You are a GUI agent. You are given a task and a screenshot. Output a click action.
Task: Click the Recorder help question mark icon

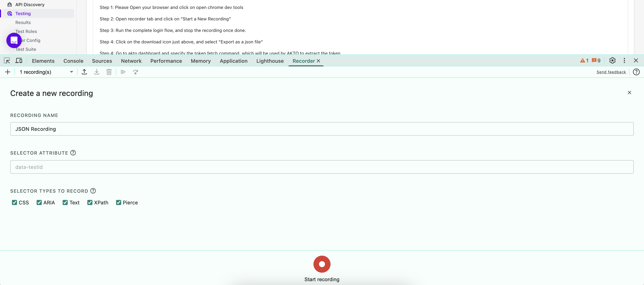click(x=636, y=72)
